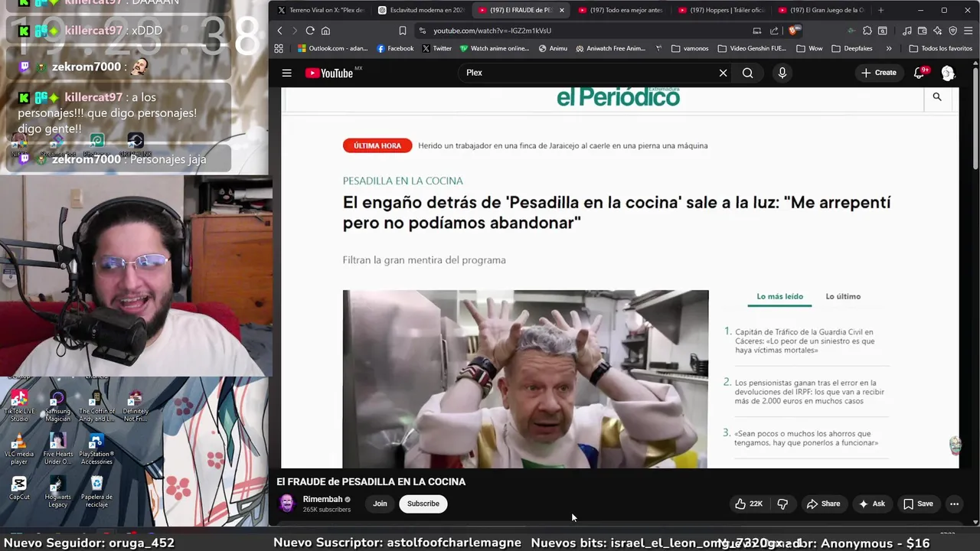Start voice search with the microphone
980x551 pixels.
[x=782, y=73]
